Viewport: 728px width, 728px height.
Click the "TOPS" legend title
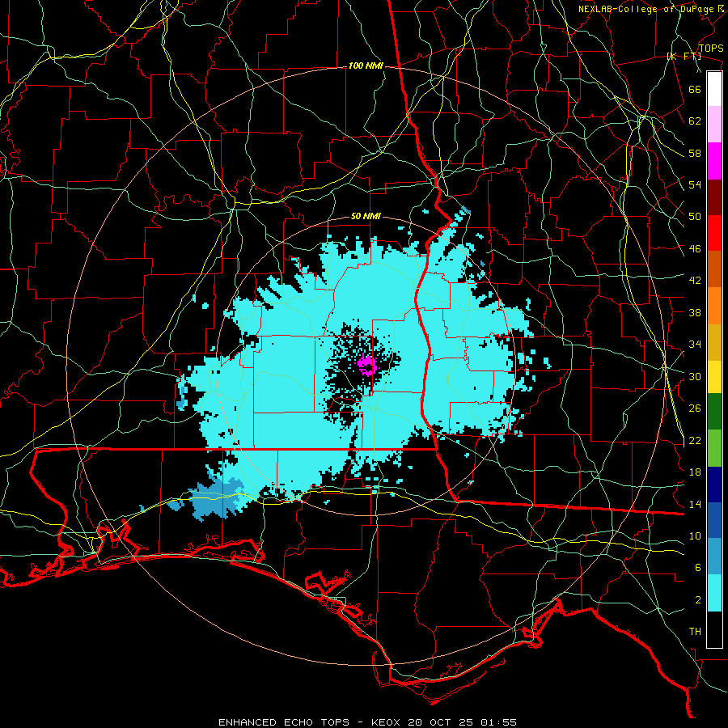coord(711,48)
